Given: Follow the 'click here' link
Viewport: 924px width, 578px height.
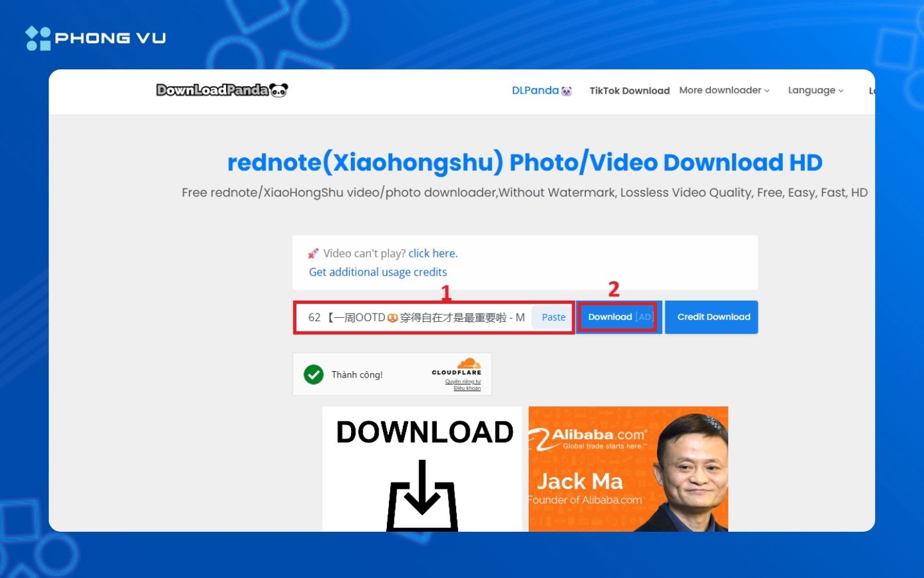Looking at the screenshot, I should click(x=432, y=253).
